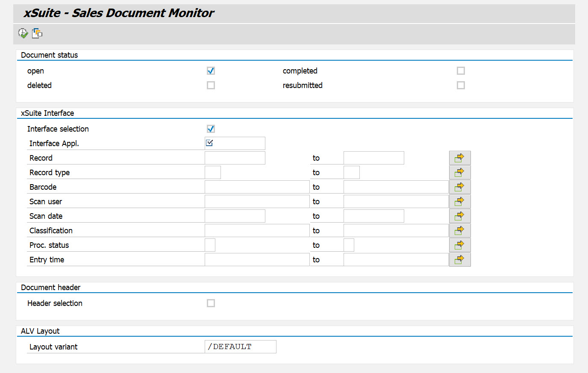Open the Get Variant toolbar icon
588x373 pixels.
pyautogui.click(x=36, y=33)
